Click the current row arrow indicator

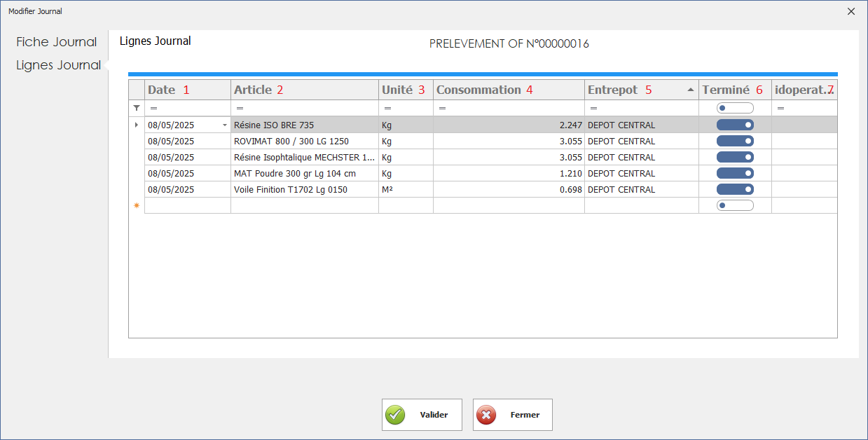137,125
